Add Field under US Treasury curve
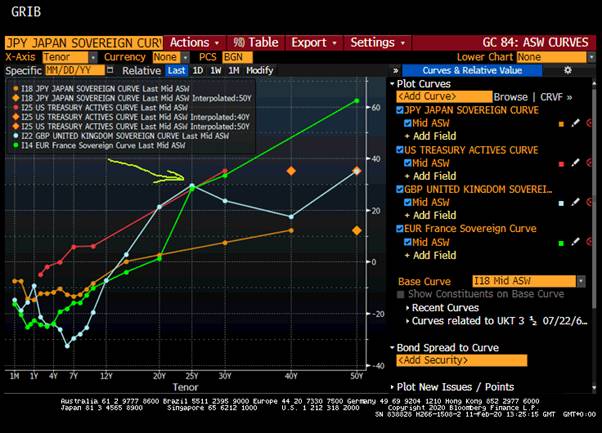This screenshot has height=433, width=602. click(431, 176)
